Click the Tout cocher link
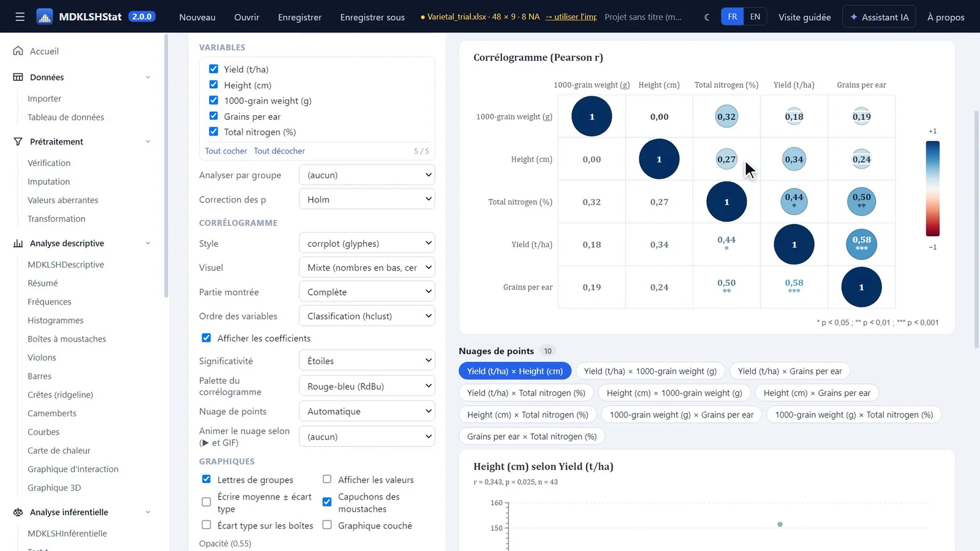The width and height of the screenshot is (980, 551). pyautogui.click(x=226, y=151)
